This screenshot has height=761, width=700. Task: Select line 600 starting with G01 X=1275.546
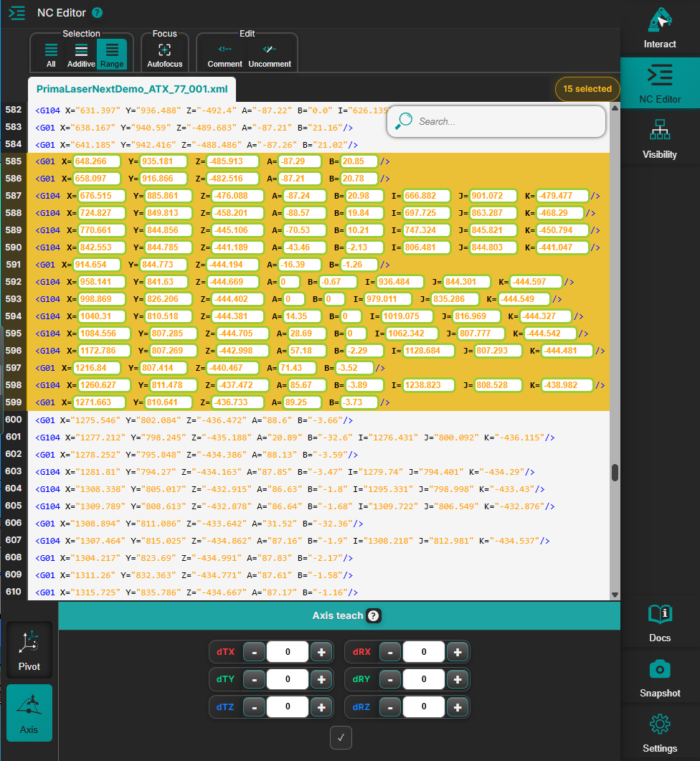pyautogui.click(x=194, y=420)
